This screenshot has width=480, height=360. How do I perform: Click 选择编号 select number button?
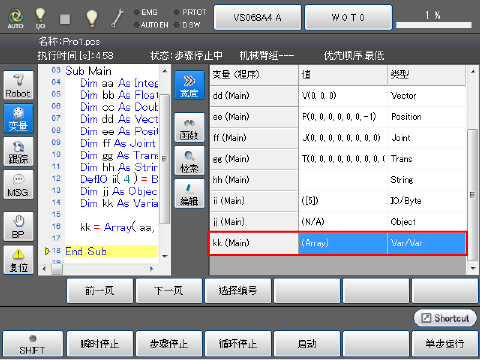pos(238,291)
